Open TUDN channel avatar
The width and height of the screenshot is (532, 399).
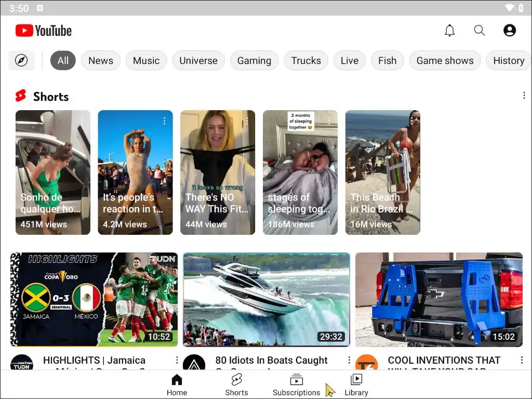(x=22, y=362)
